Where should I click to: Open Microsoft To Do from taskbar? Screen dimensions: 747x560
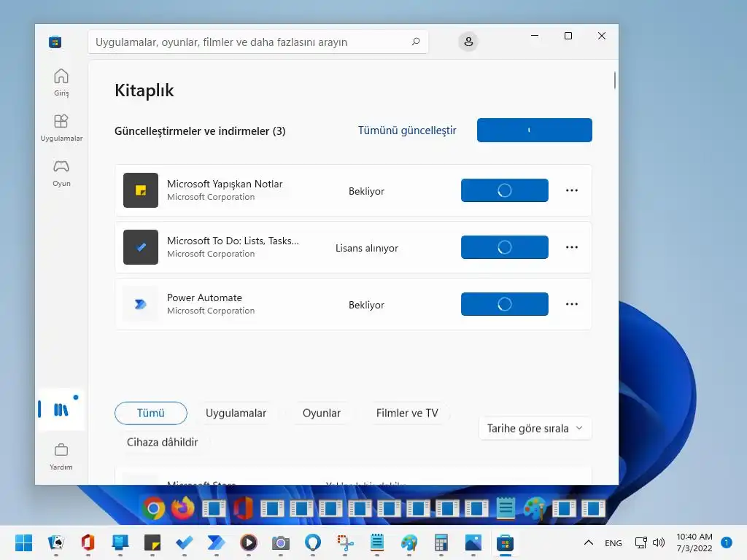185,542
